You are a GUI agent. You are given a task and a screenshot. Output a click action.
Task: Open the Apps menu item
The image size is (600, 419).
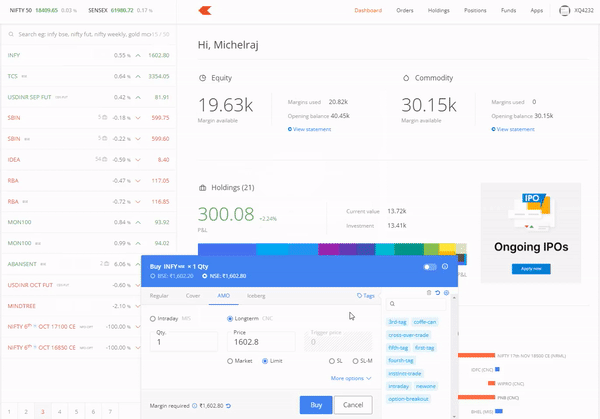[536, 10]
